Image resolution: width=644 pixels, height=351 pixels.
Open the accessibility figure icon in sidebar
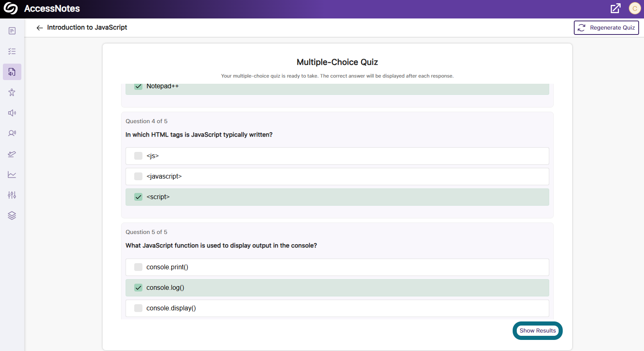12,92
